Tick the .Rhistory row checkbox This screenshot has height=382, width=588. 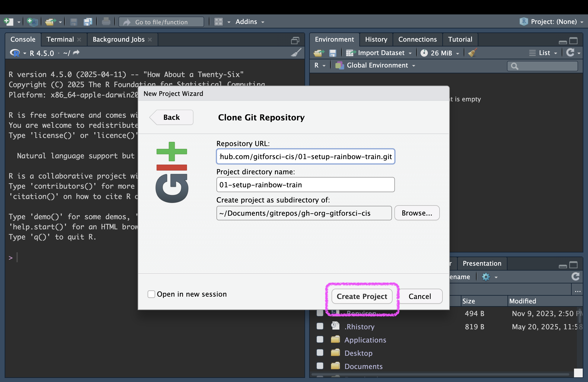pos(320,326)
